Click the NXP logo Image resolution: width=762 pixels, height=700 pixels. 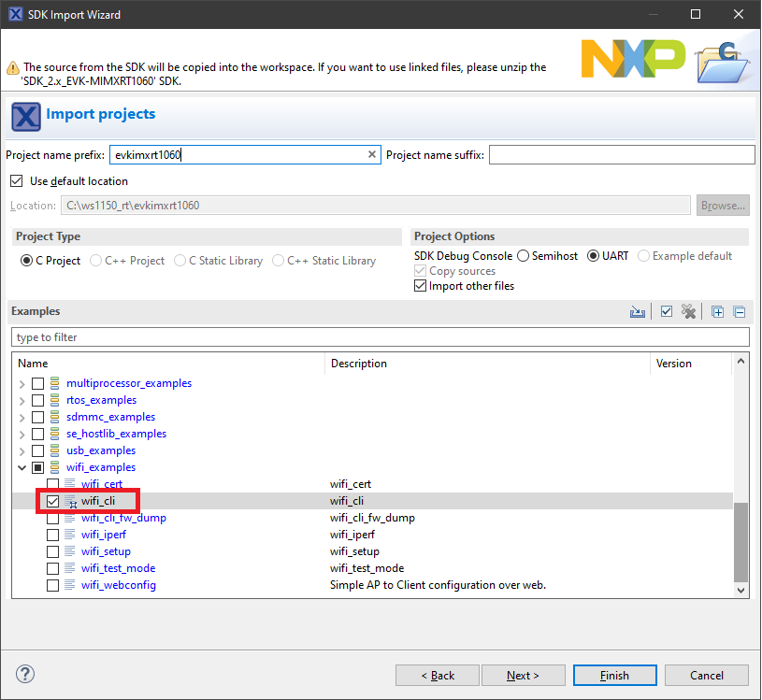tap(633, 58)
